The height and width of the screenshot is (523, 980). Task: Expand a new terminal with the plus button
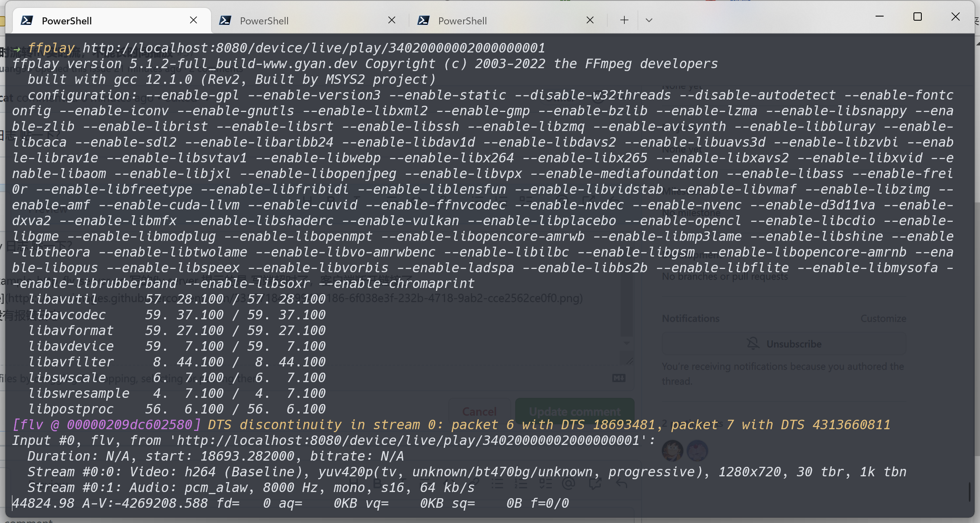pos(623,20)
